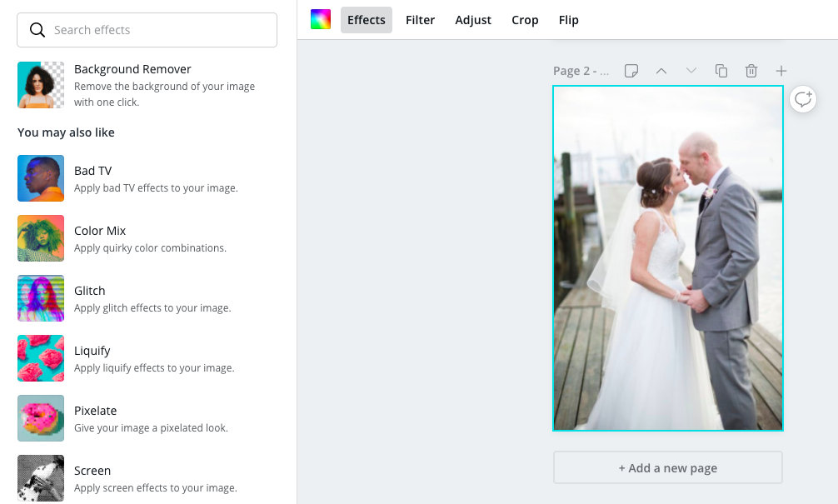Viewport: 838px width, 504px height.
Task: Click the 'You may also like' heading
Action: pyautogui.click(x=66, y=132)
